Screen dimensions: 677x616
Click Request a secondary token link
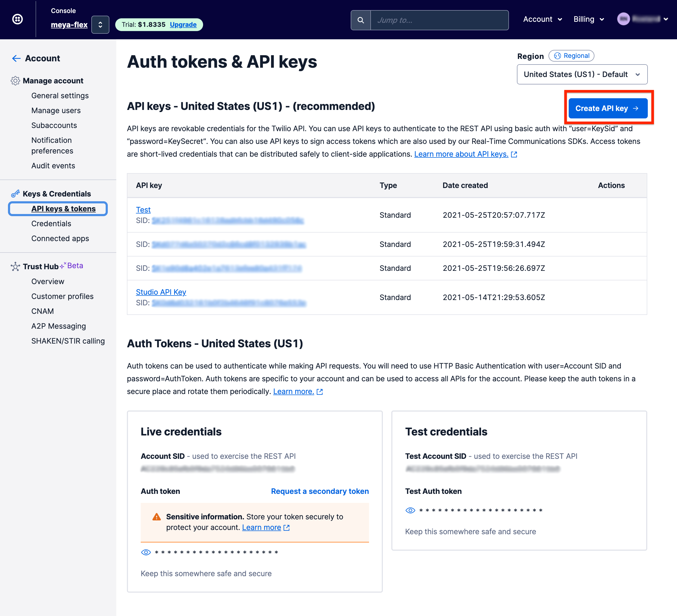[319, 491]
